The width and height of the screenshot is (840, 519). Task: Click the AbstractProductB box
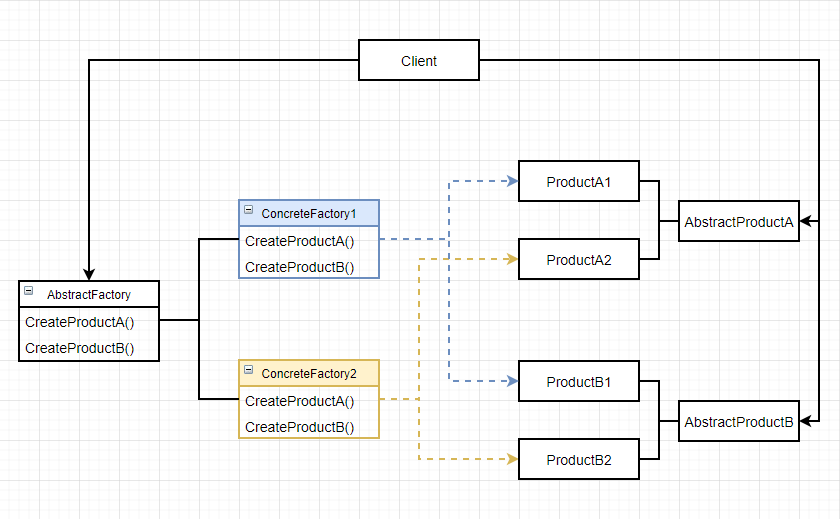(x=739, y=422)
